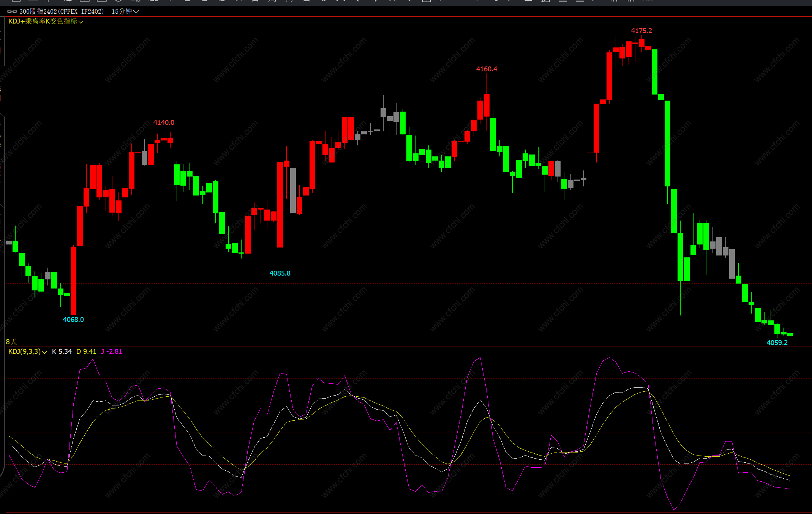Screen dimensions: 812x514
Task: Click the link chain icon beside contract name
Action: (12, 11)
